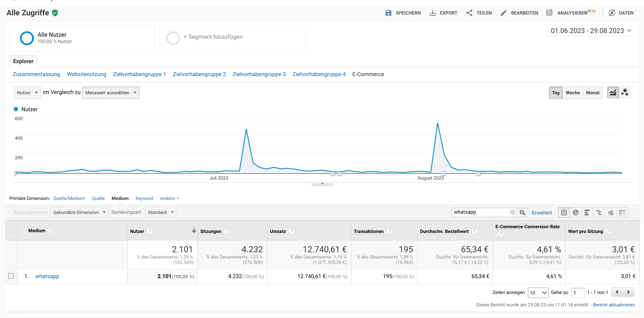
Task: Open the Zielvorhabengruppe 2 tab
Action: click(199, 74)
